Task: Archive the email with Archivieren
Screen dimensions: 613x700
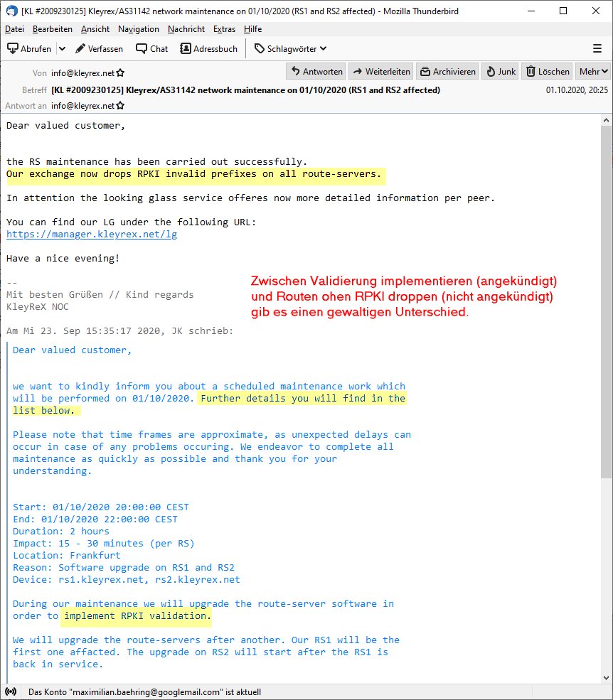Action: click(x=447, y=71)
